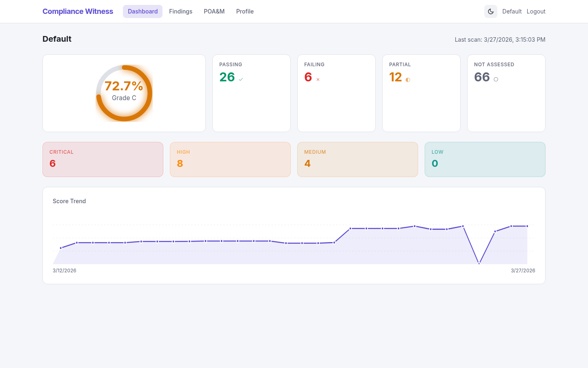
Task: Click the 72.7% Grade C score gauge
Action: (x=124, y=93)
